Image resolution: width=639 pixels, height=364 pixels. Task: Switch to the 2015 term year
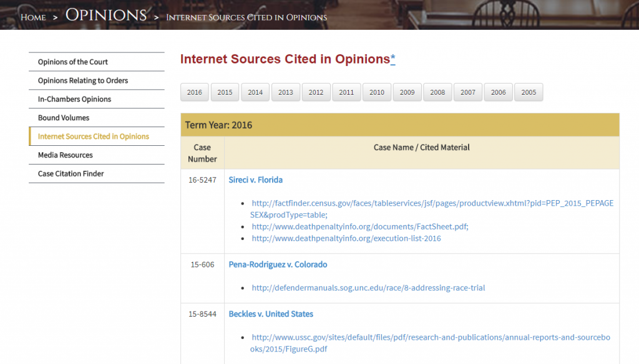point(225,92)
